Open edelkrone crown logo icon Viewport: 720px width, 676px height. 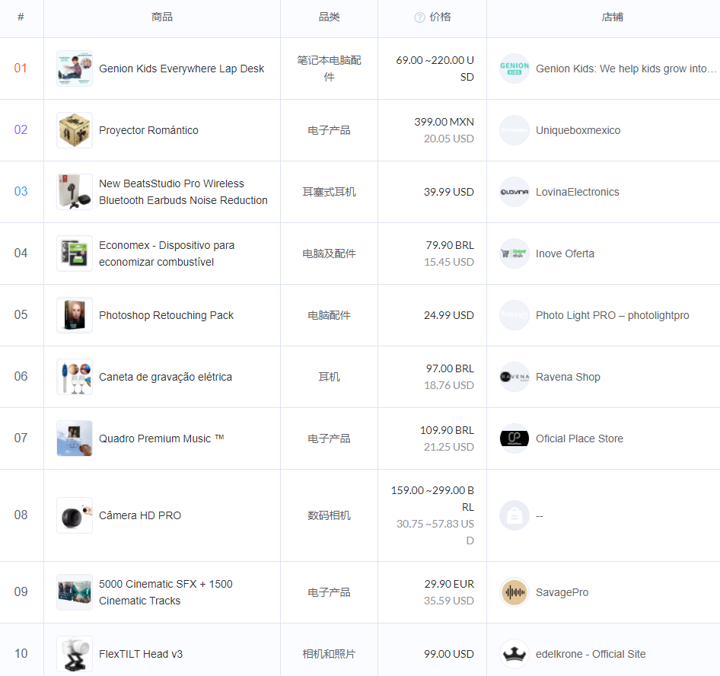pyautogui.click(x=514, y=654)
